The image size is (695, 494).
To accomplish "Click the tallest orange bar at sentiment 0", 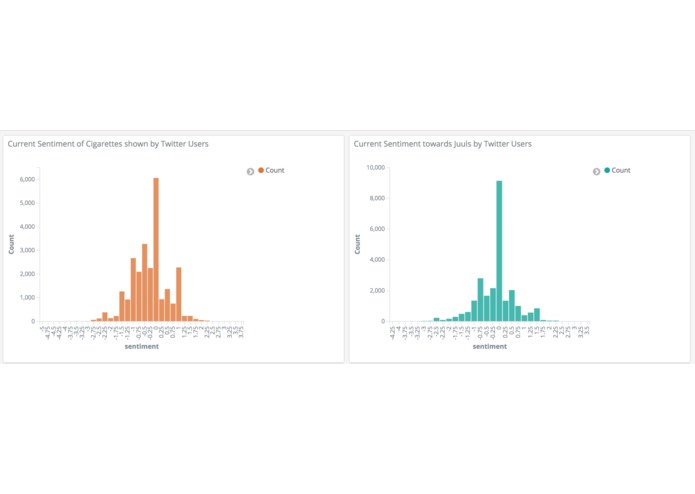I will (x=156, y=249).
